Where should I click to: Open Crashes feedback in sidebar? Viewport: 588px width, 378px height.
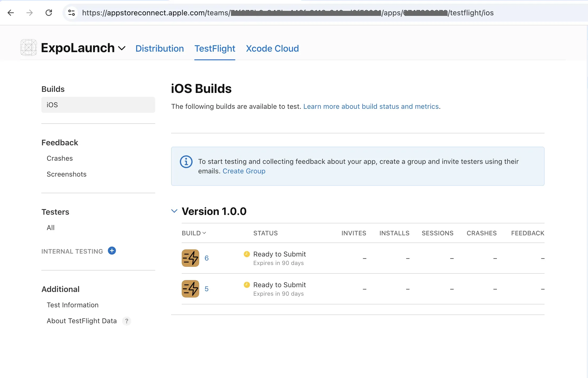pos(60,158)
